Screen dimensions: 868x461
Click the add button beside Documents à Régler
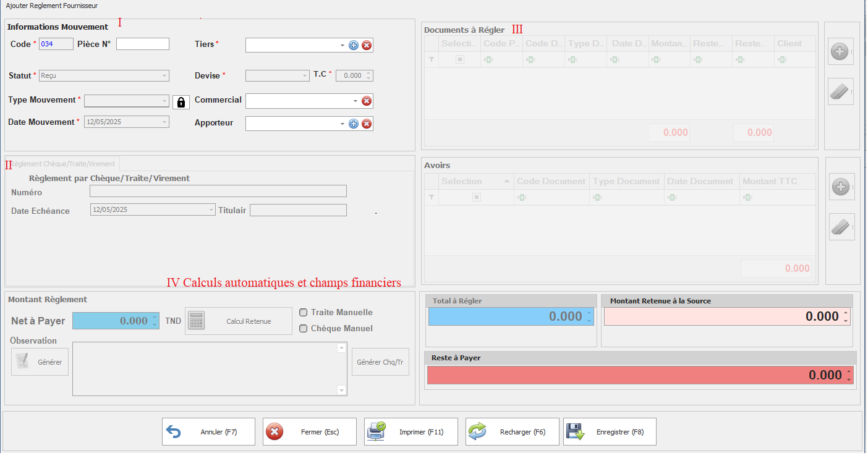[839, 53]
